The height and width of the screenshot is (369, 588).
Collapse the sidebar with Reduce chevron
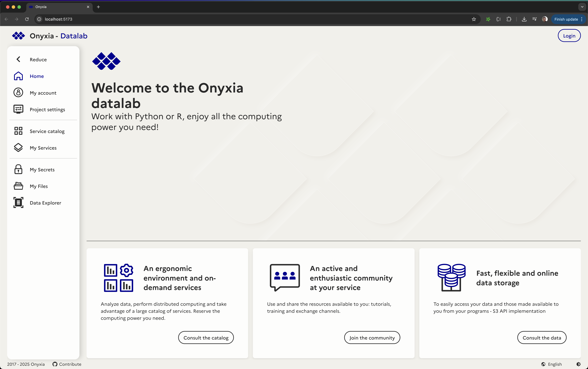pos(18,59)
